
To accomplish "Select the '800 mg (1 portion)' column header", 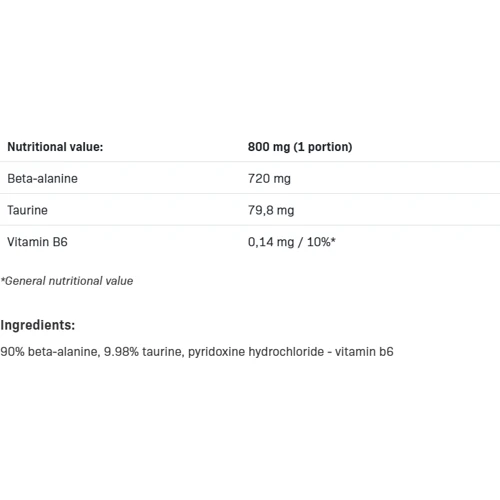I will coord(300,147).
